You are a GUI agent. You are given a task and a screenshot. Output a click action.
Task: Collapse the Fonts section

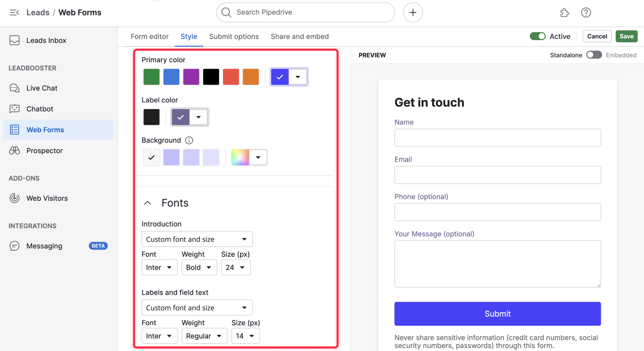coord(147,203)
